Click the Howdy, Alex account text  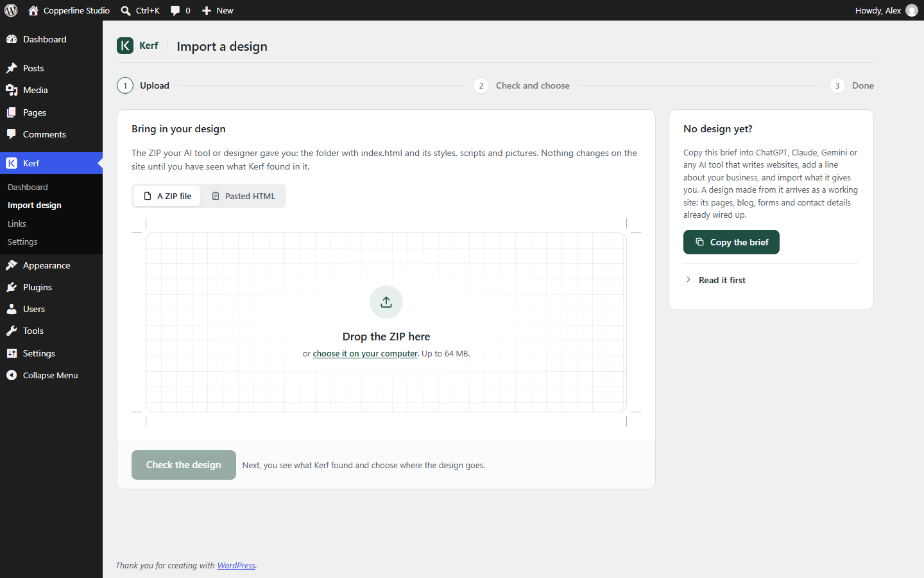[x=878, y=10]
